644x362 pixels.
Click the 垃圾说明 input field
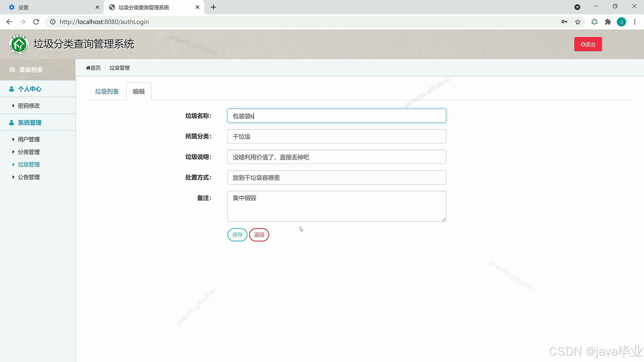point(336,157)
